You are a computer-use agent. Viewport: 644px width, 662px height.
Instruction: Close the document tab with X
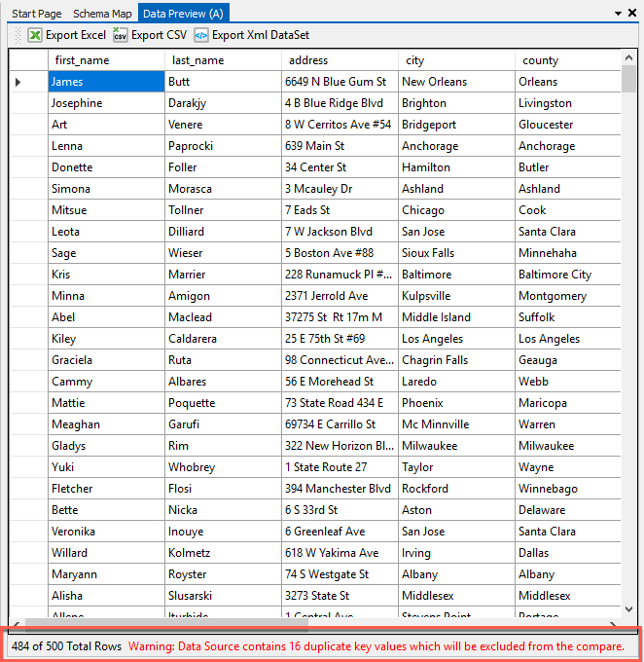632,13
